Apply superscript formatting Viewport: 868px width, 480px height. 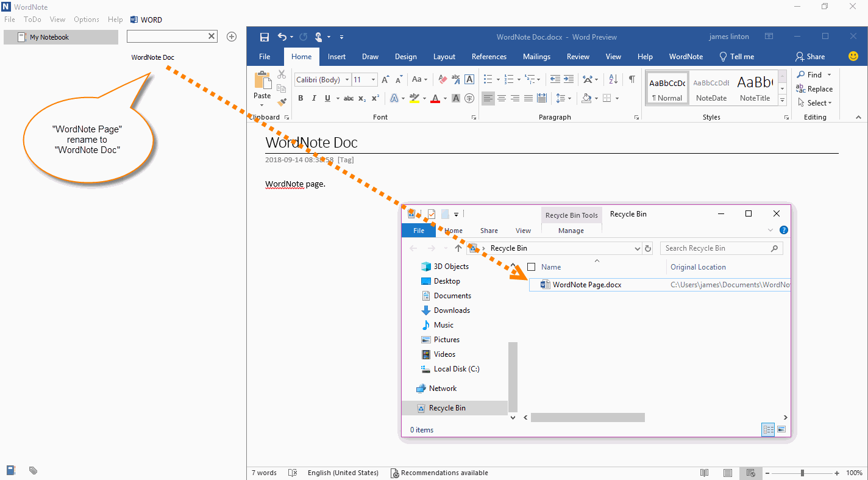[x=375, y=98]
